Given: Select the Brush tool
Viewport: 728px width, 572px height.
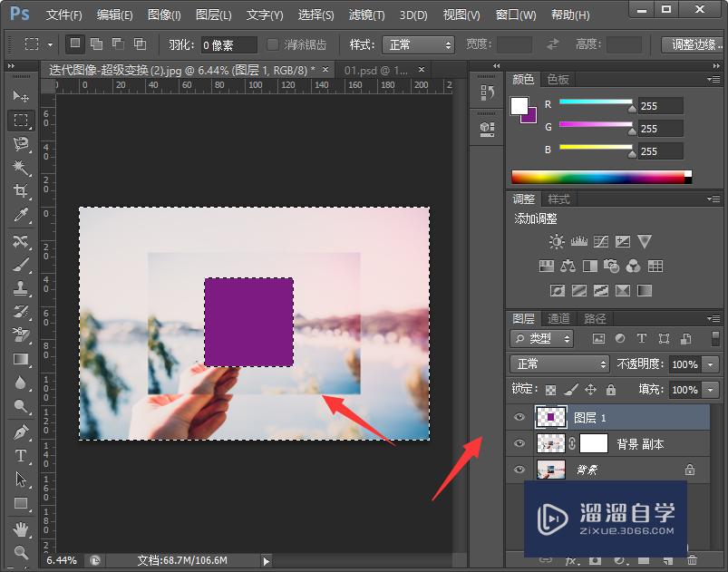Looking at the screenshot, I should [21, 265].
